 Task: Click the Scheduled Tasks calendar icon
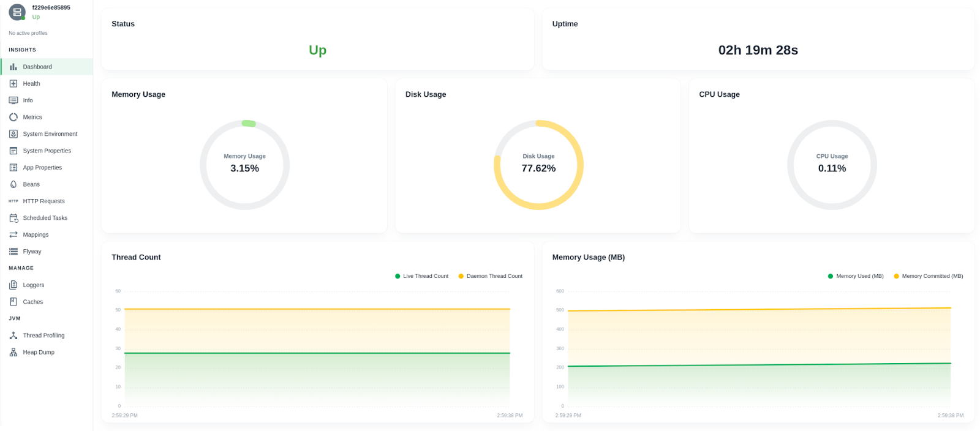pyautogui.click(x=13, y=218)
